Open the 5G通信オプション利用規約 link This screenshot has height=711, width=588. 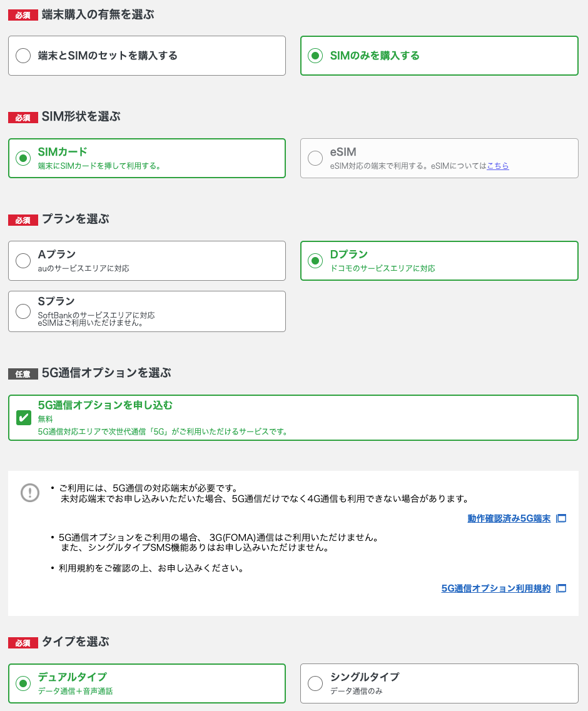tap(494, 588)
